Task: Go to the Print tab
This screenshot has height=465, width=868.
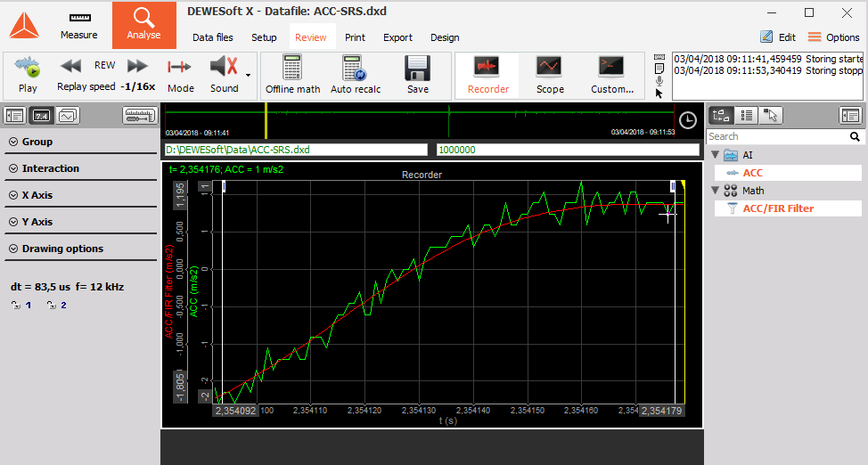Action: tap(355, 37)
